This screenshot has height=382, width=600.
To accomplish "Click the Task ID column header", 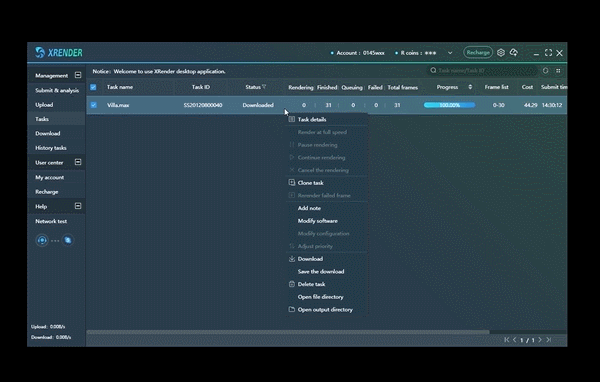I will tap(201, 87).
